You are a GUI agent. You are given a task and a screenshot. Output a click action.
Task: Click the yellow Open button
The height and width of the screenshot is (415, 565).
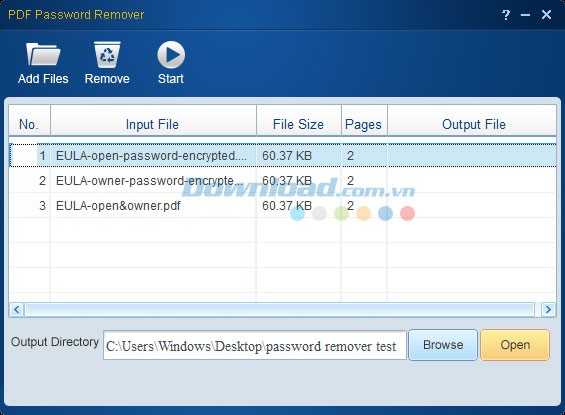tap(515, 345)
